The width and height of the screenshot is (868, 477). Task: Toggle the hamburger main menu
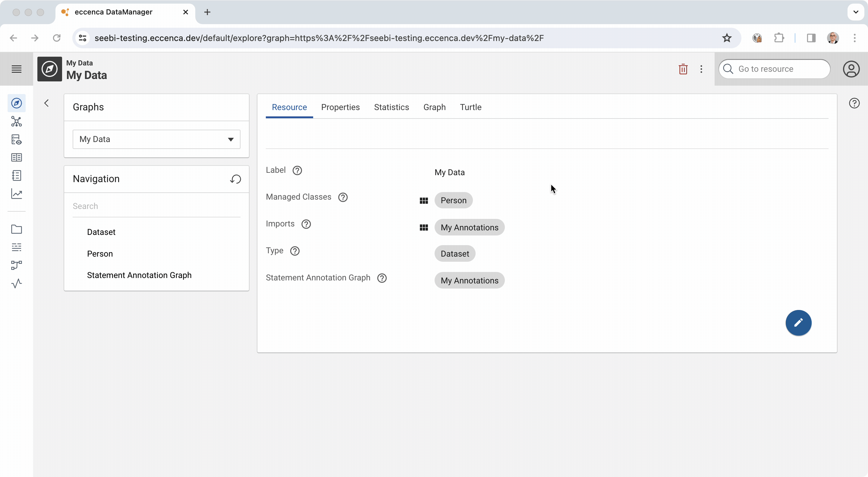coord(16,69)
